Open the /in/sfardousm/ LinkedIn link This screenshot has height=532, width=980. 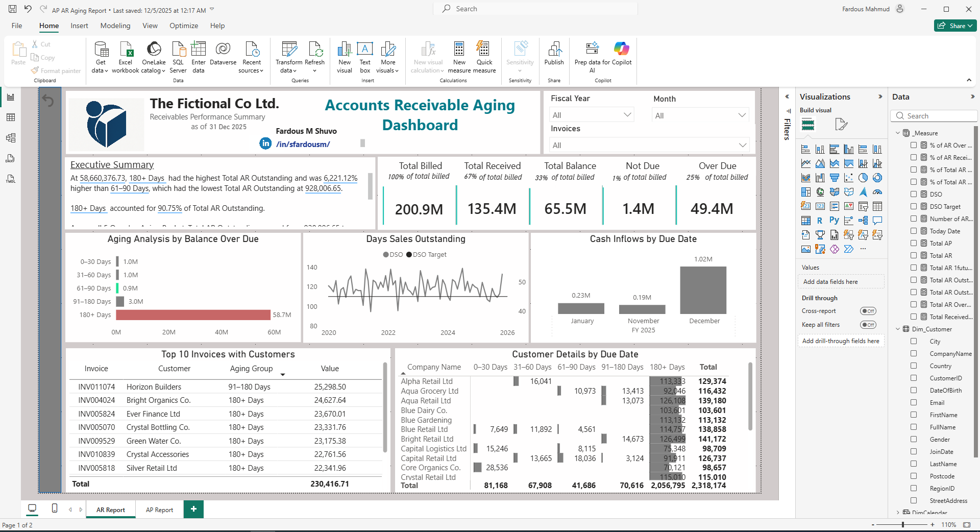tap(303, 144)
